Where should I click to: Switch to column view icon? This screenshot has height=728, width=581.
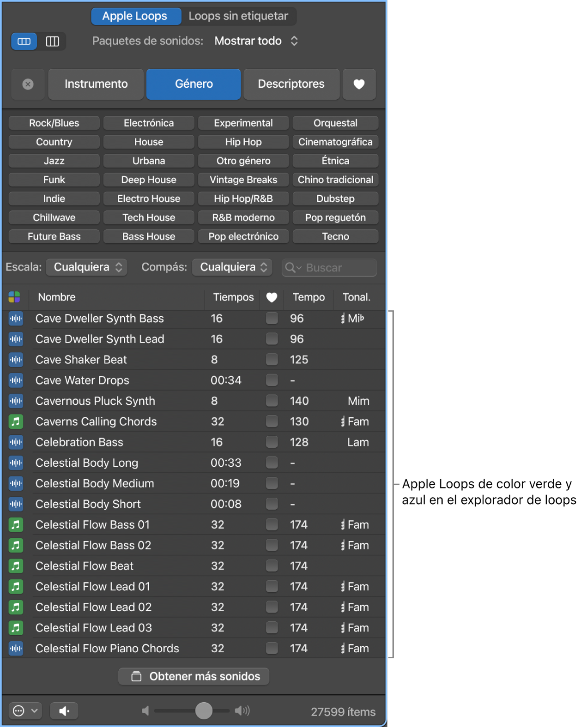click(x=52, y=42)
